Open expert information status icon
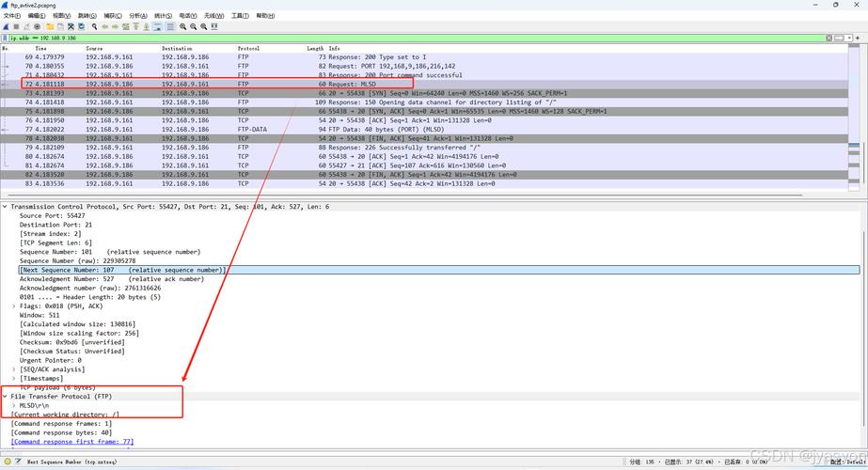 pyautogui.click(x=8, y=462)
